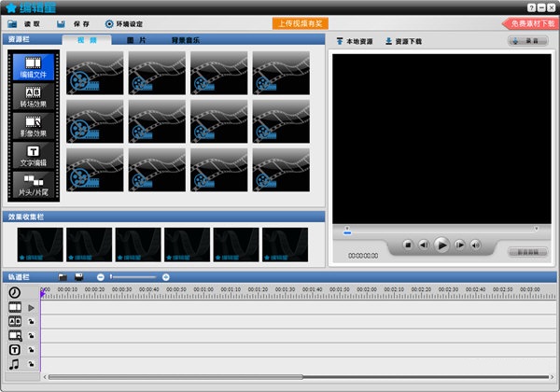Click the 00:00:00.00 timecode display
The width and height of the screenshot is (560, 392).
(x=363, y=256)
